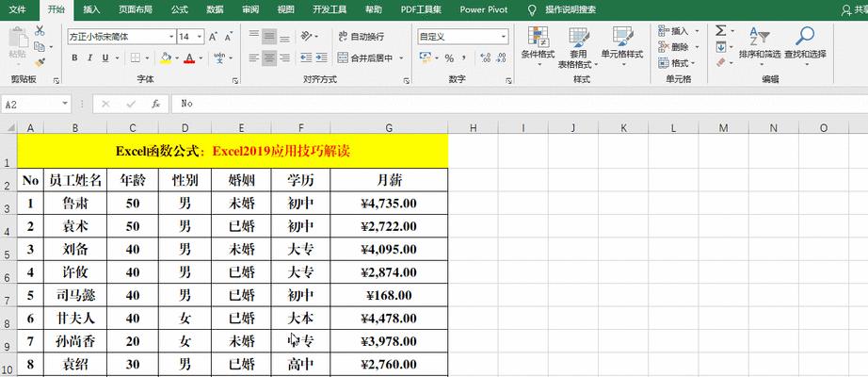Screen dimensions: 868x377
Task: Toggle align right
Action: click(284, 57)
